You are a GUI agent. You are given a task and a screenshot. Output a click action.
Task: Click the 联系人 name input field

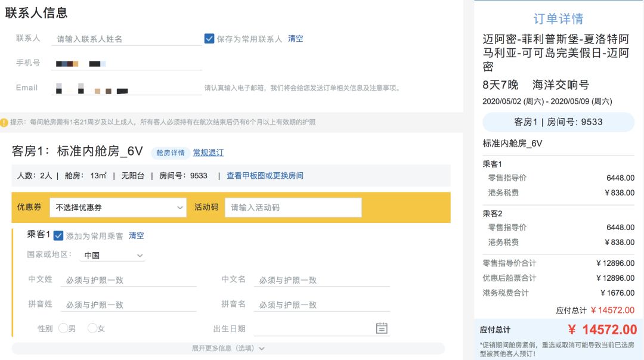pyautogui.click(x=125, y=38)
